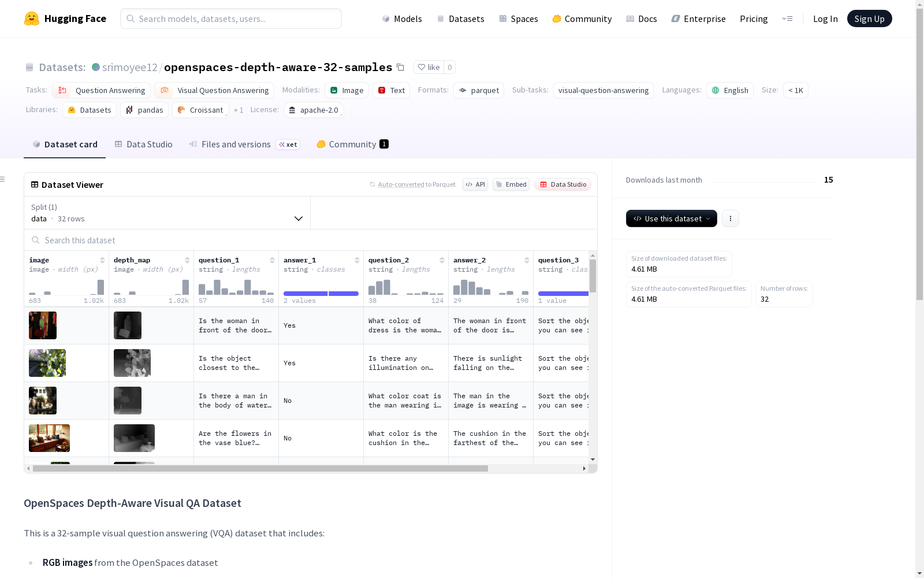Image resolution: width=924 pixels, height=578 pixels.
Task: Open the Community tab with 1 discussion
Action: coord(352,144)
